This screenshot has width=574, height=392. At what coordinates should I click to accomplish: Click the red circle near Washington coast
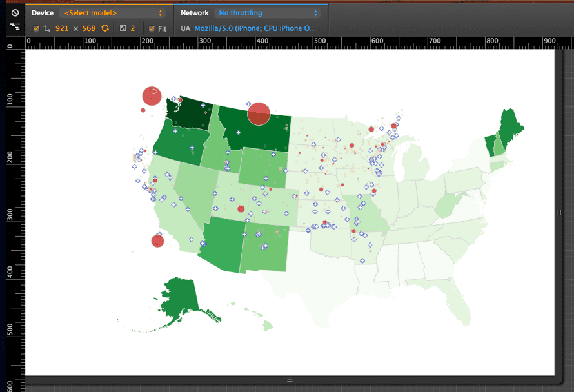(152, 95)
